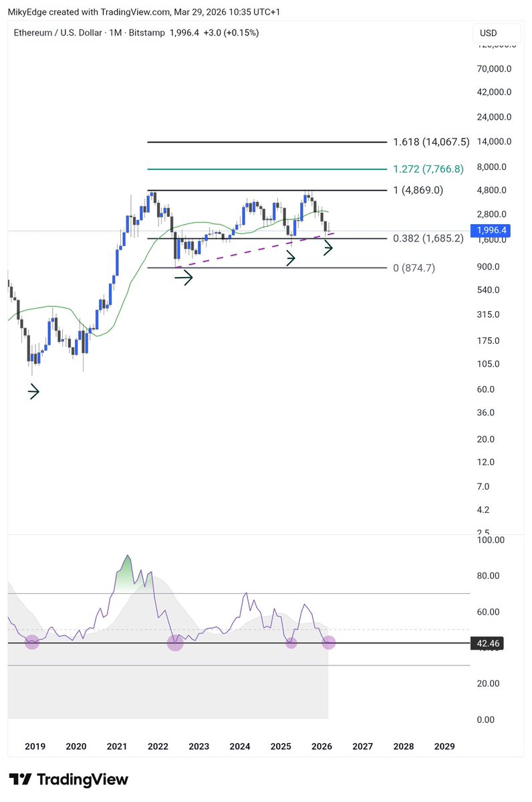This screenshot has height=802, width=532.
Task: Click the 2021 time axis label
Action: (x=117, y=746)
